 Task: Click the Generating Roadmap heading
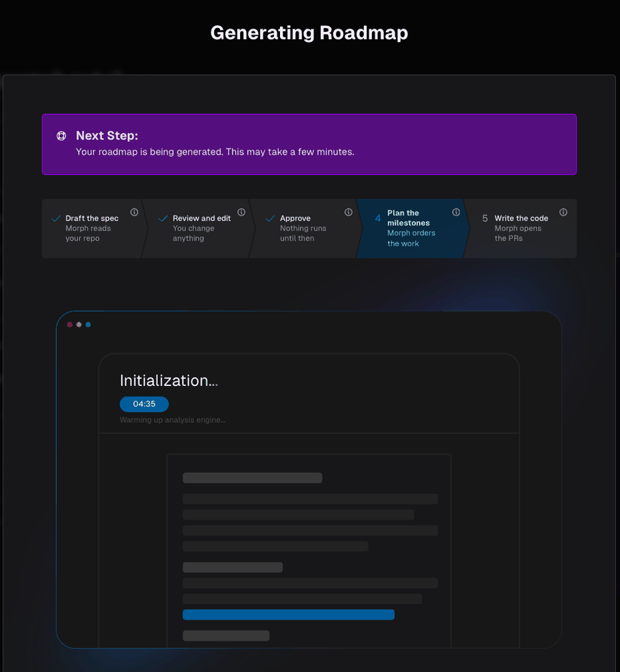point(309,33)
